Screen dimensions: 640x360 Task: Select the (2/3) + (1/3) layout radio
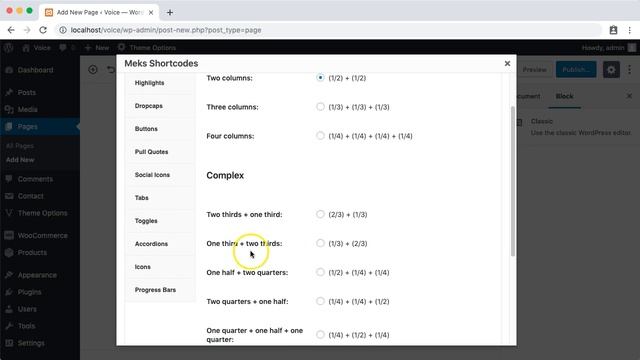click(x=320, y=214)
